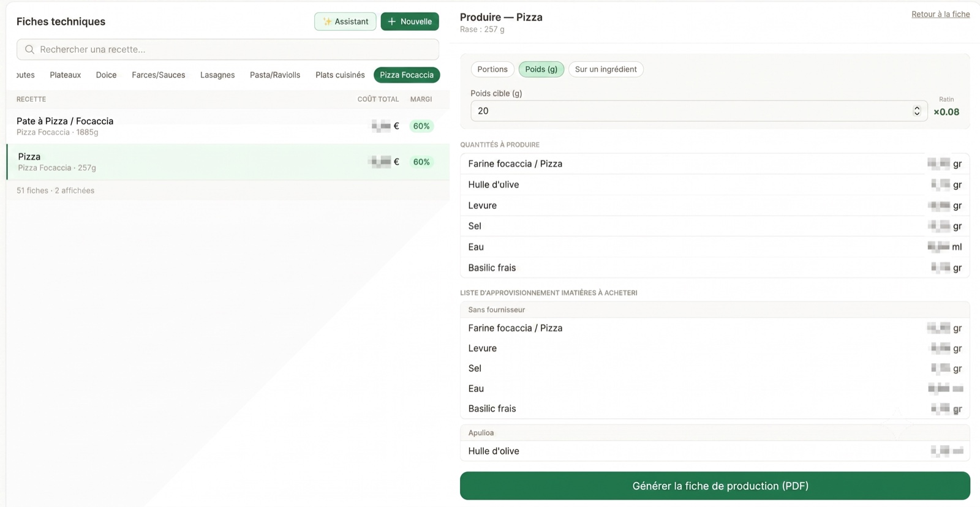Create a new recipe with Nouvelle
The image size is (980, 507).
tap(410, 21)
